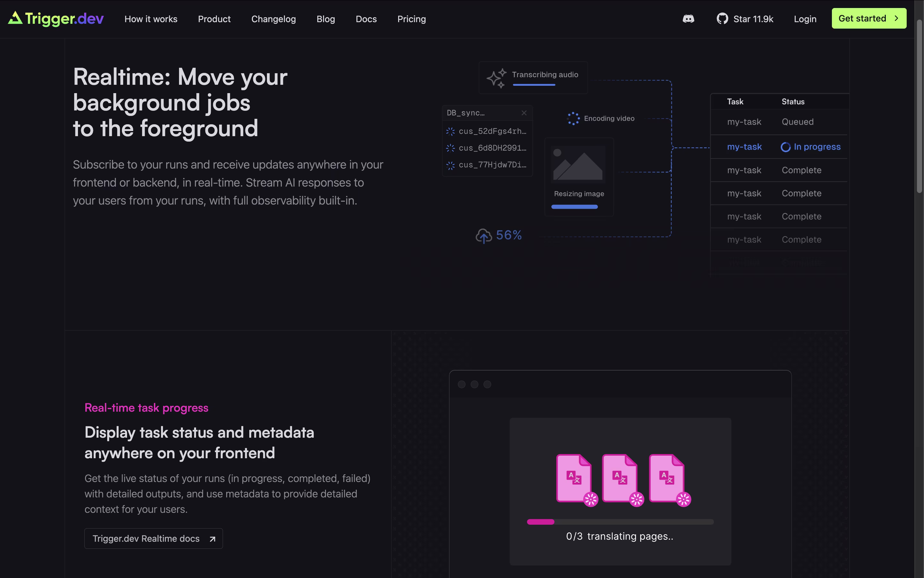
Task: Click the Resizing image progress bar
Action: (574, 207)
